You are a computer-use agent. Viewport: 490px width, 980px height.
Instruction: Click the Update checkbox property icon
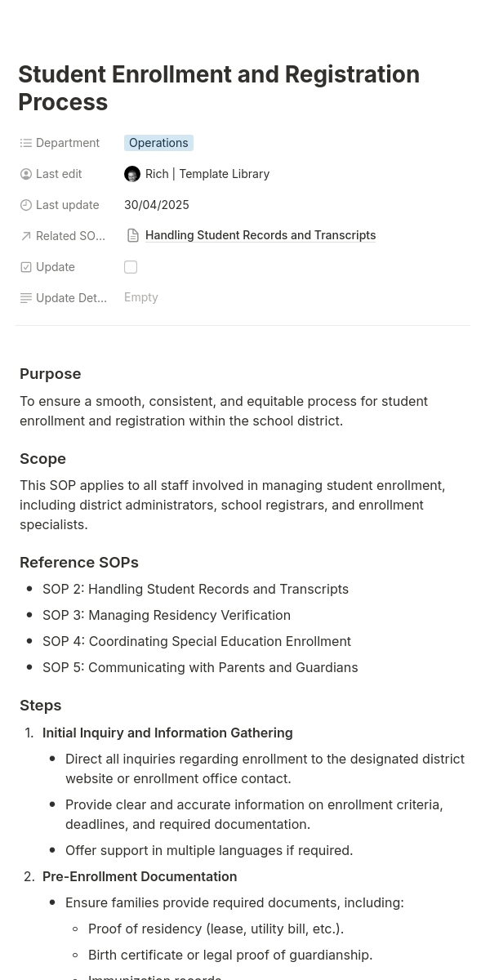tap(26, 267)
